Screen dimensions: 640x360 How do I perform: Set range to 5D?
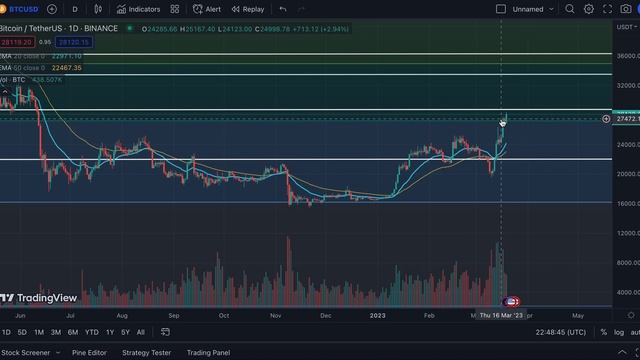(22, 332)
